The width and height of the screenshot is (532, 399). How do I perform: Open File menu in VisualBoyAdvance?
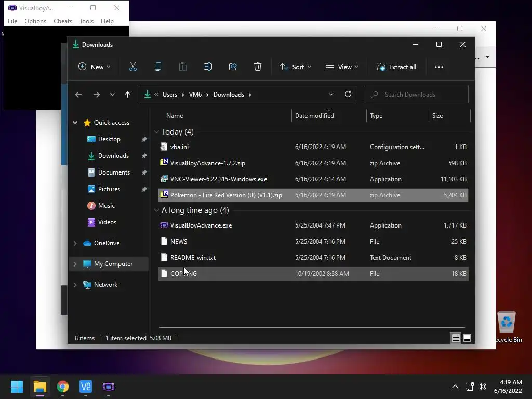[x=12, y=21]
